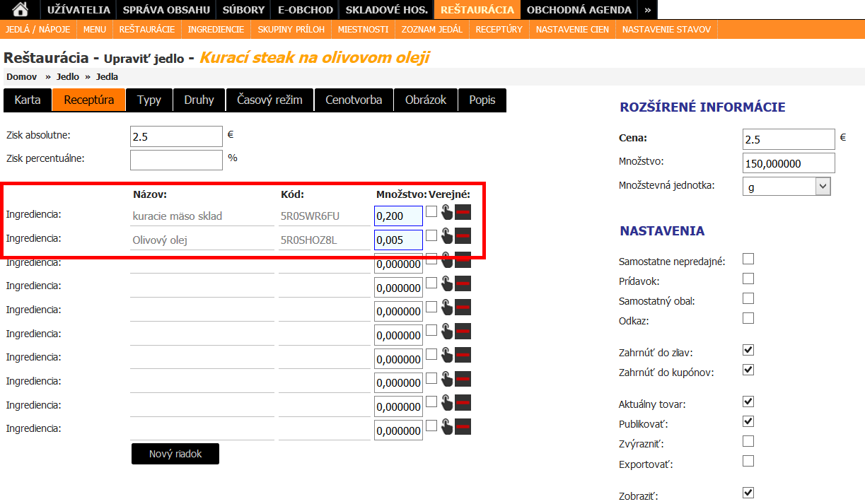Remove Olivový olej row with red minus
This screenshot has width=865, height=504.
pyautogui.click(x=463, y=236)
